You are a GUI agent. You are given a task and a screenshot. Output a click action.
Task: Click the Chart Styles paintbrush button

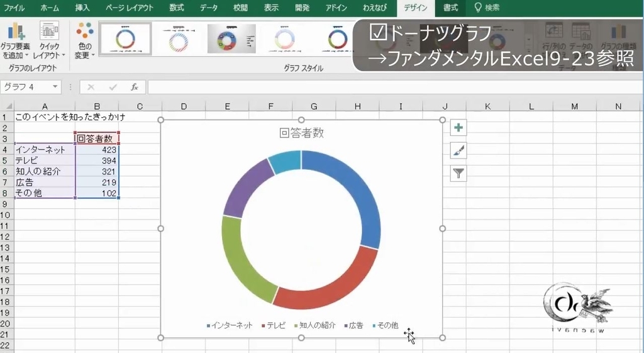point(458,151)
